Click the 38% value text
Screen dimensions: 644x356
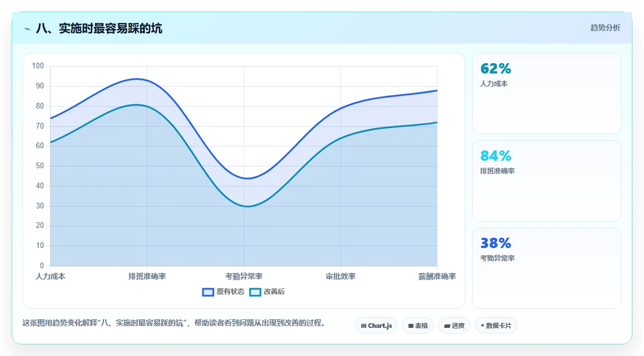coord(496,243)
